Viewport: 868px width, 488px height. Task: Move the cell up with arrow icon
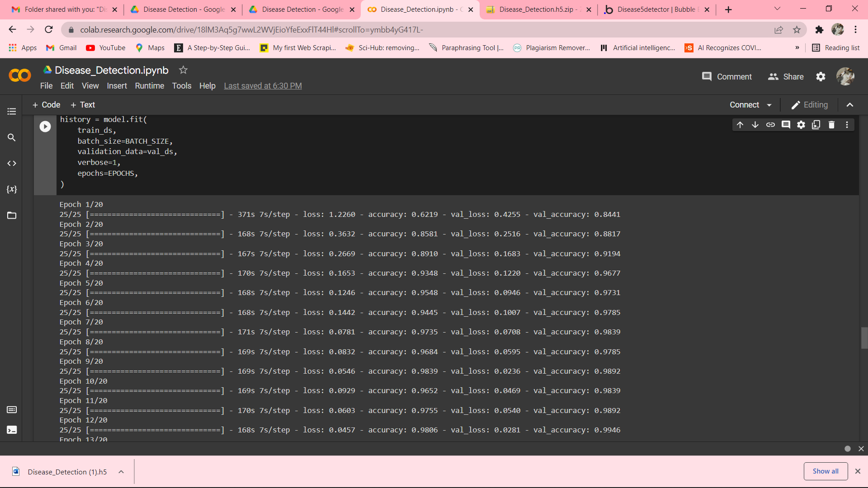(740, 125)
